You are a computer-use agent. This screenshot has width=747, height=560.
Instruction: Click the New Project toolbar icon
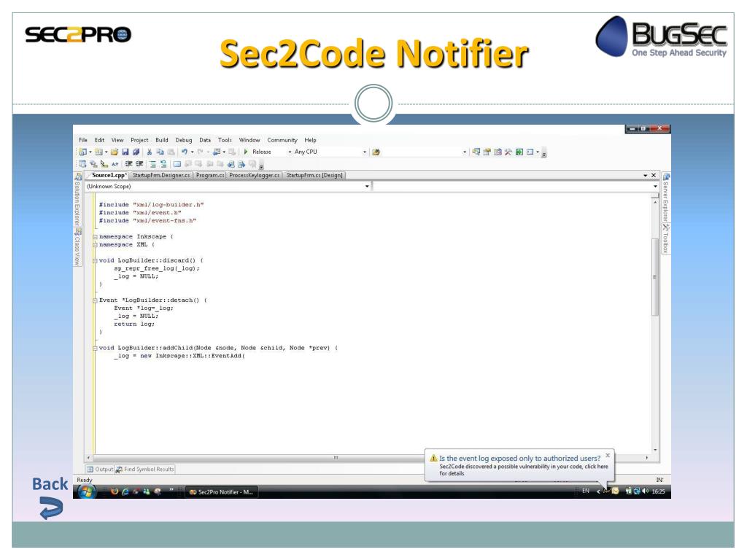83,152
